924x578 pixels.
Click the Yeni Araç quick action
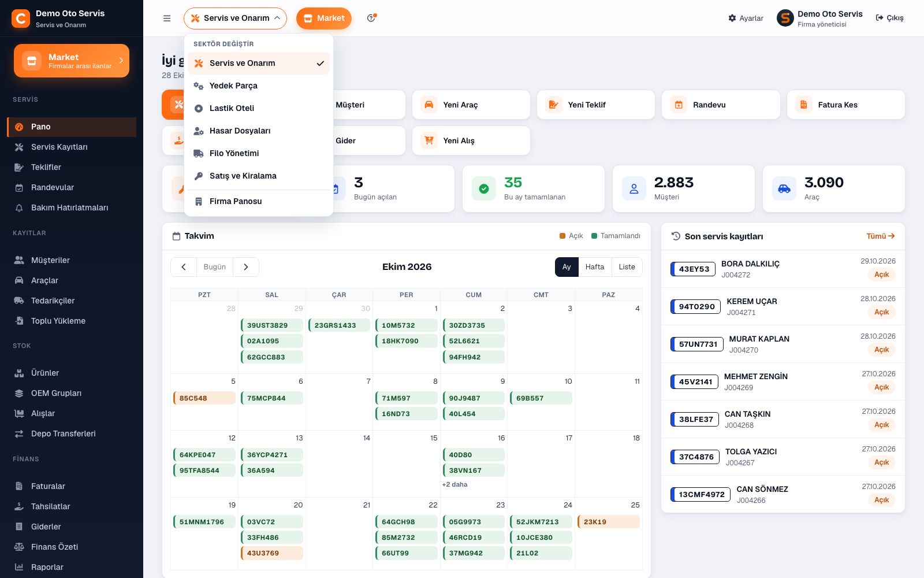click(471, 105)
